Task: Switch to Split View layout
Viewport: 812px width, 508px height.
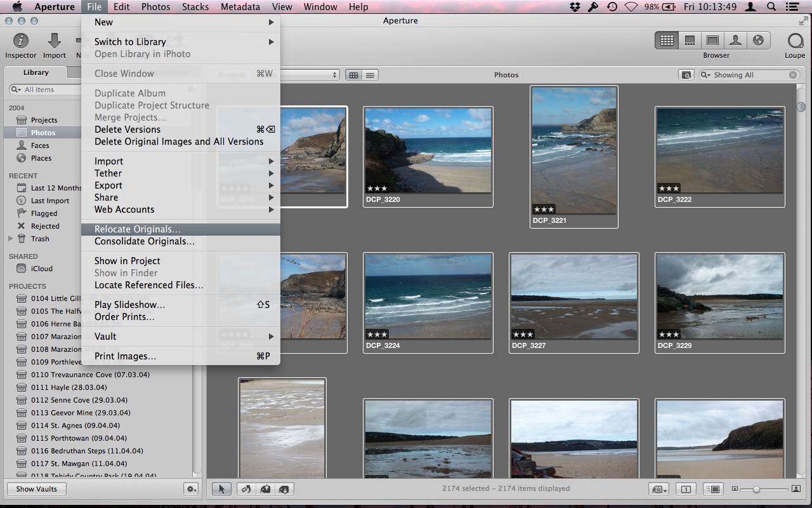Action: [690, 41]
